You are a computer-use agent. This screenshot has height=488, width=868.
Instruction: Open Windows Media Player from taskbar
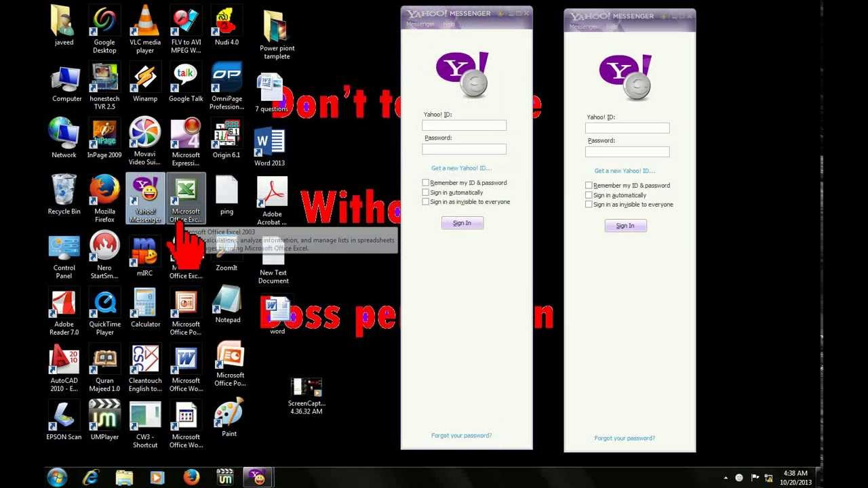coord(157,477)
